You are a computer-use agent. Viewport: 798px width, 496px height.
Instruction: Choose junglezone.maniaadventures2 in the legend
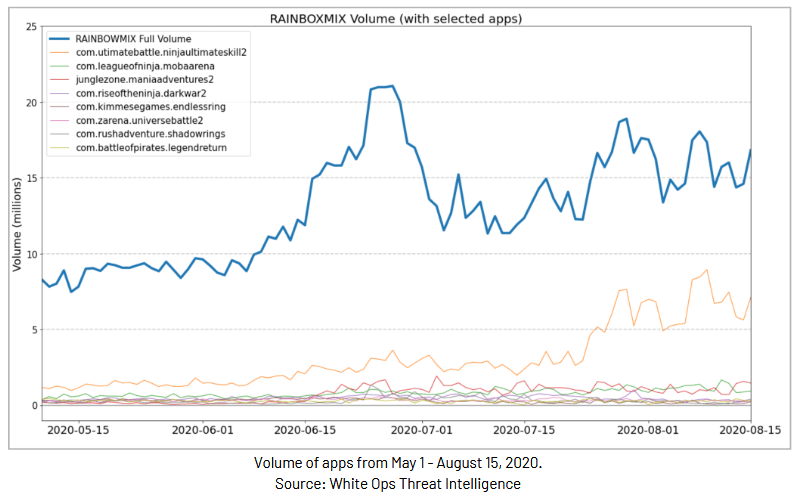(144, 79)
